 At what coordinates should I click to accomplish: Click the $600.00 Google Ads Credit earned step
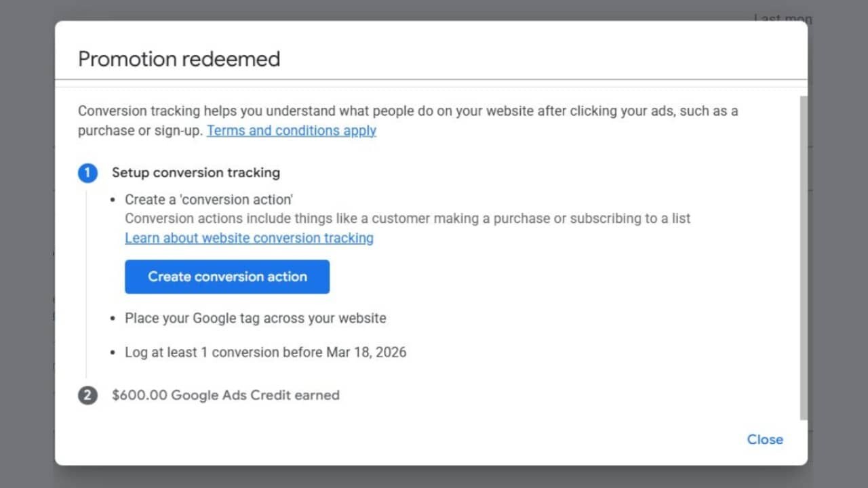coord(225,395)
